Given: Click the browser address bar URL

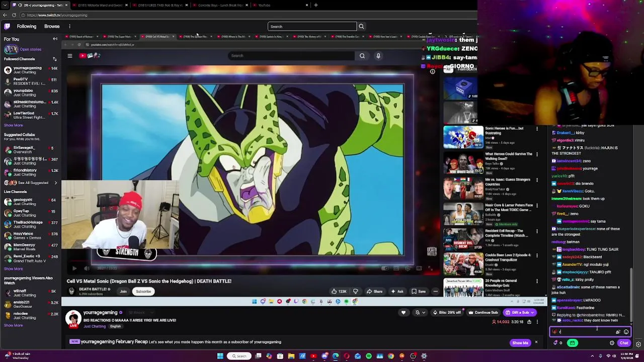Looking at the screenshot, I should pyautogui.click(x=57, y=15).
